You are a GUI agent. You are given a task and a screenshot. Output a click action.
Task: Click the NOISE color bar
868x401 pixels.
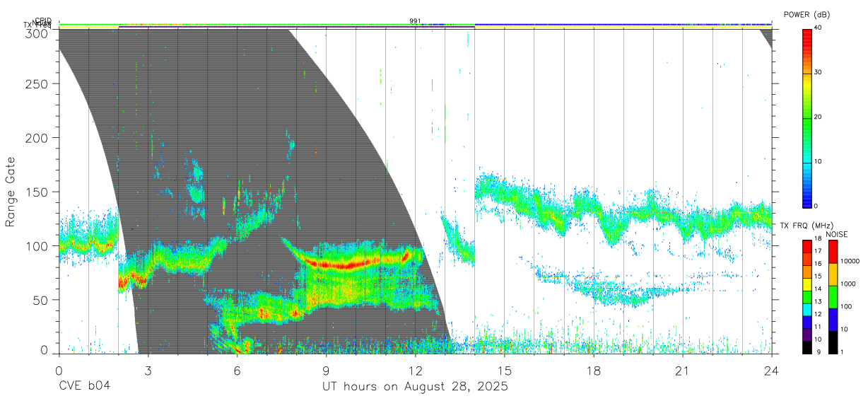pos(833,296)
